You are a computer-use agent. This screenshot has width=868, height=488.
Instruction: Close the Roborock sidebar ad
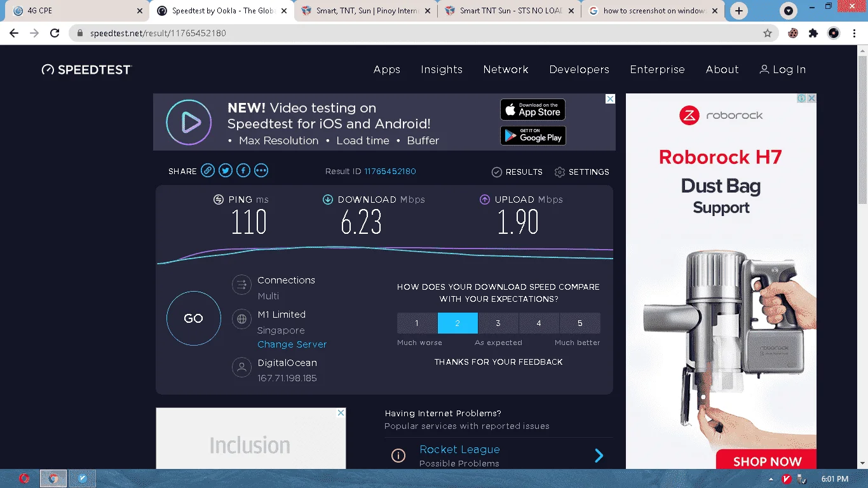(811, 98)
